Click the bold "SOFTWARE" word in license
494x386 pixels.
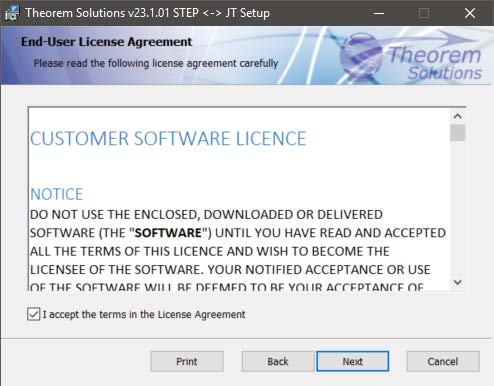pyautogui.click(x=168, y=233)
